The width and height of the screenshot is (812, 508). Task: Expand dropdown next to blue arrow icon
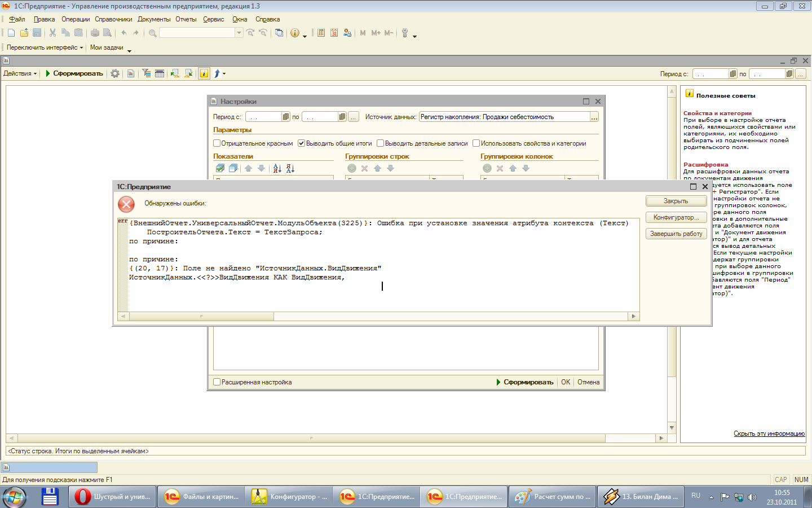224,74
